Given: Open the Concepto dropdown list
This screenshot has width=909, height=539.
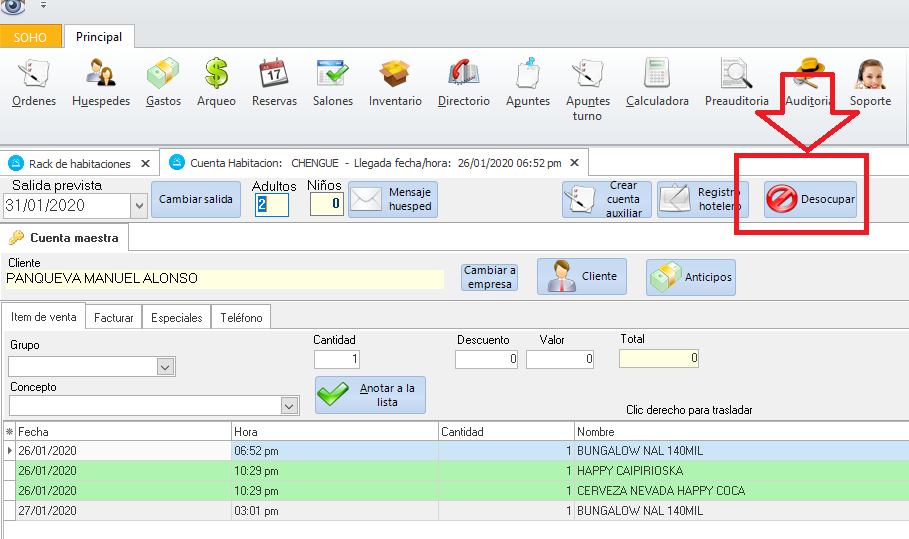Looking at the screenshot, I should (289, 405).
